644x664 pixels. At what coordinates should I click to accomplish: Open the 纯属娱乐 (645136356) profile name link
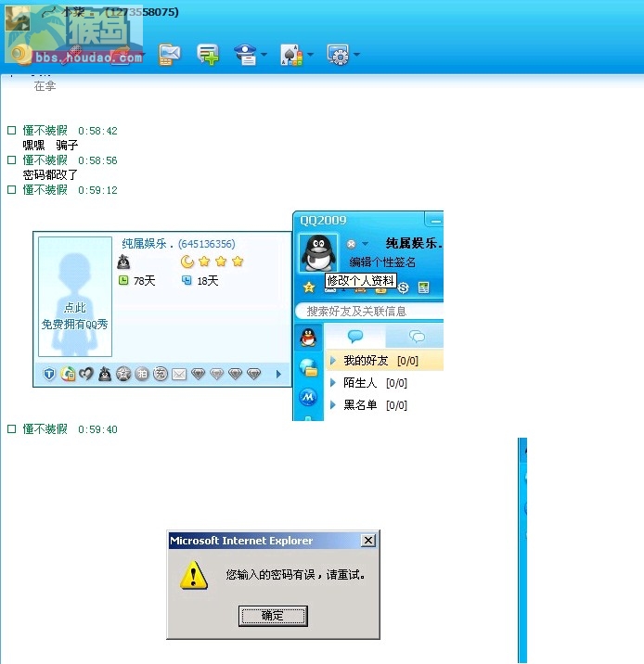coord(178,244)
